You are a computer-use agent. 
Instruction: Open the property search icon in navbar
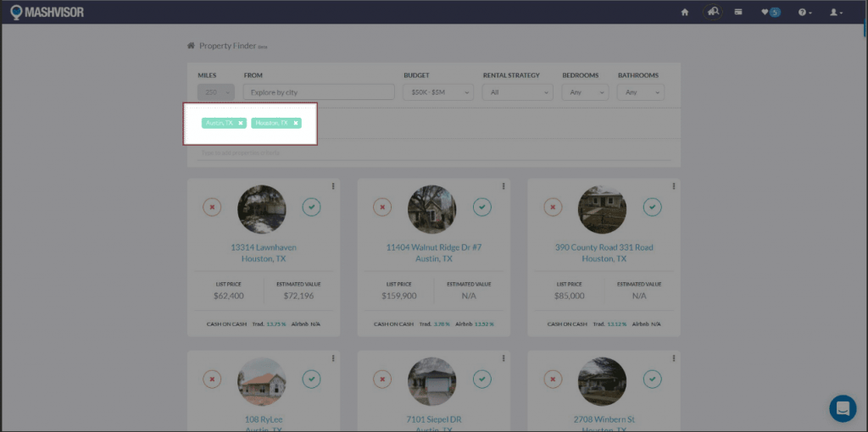point(713,12)
